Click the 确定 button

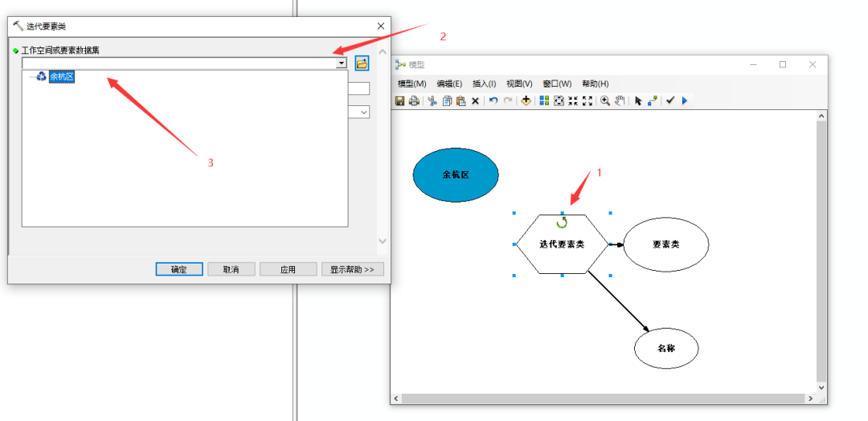coord(178,269)
